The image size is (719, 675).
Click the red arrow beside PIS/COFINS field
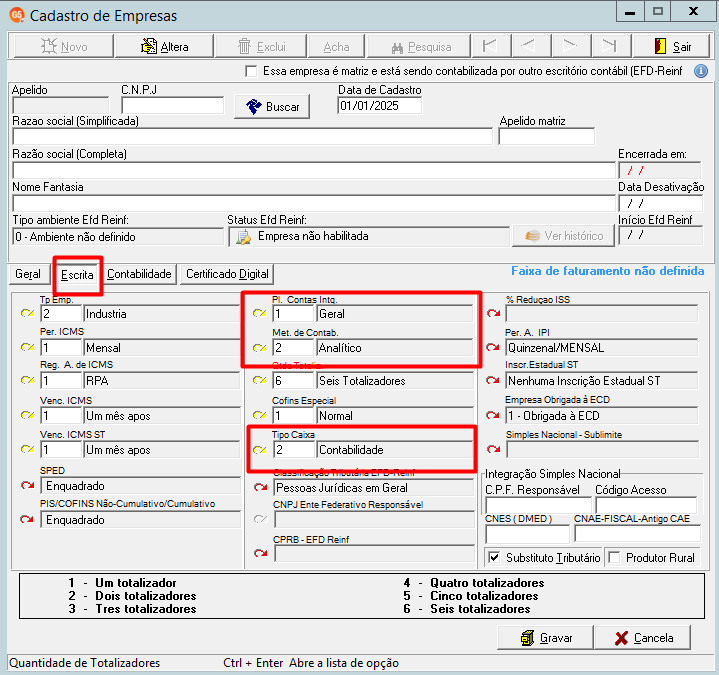[x=27, y=520]
